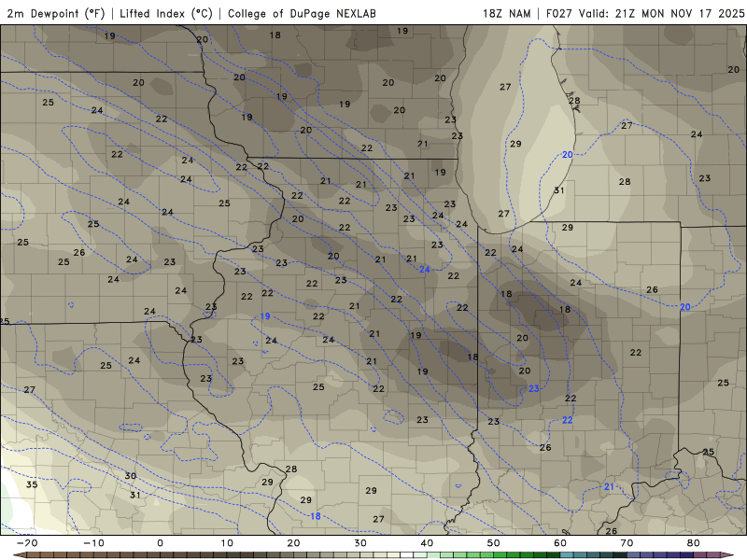
Task: Click the colorbar tick label "80"
Action: tap(694, 543)
